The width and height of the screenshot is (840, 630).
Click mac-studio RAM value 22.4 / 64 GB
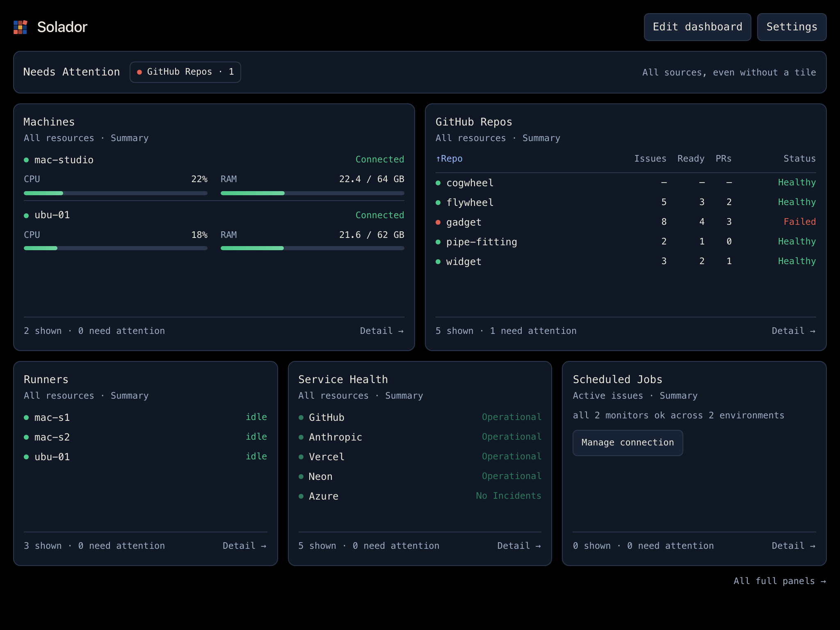click(372, 179)
